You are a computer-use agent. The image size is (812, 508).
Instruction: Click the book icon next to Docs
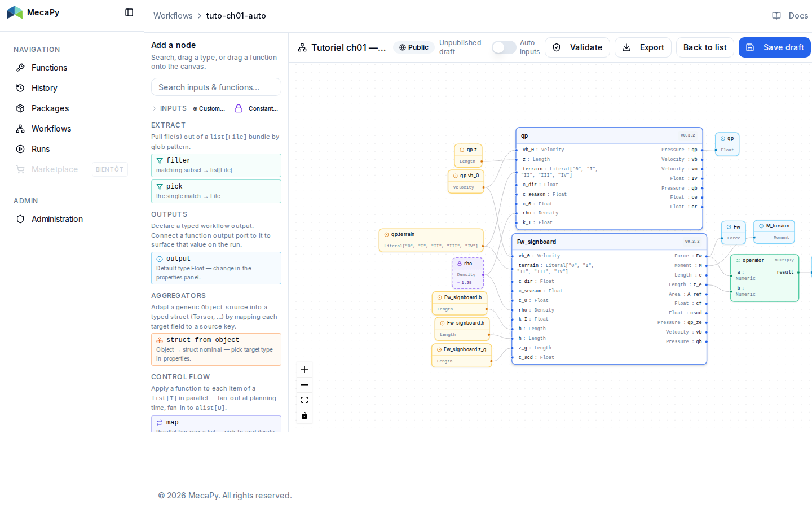[x=776, y=16]
